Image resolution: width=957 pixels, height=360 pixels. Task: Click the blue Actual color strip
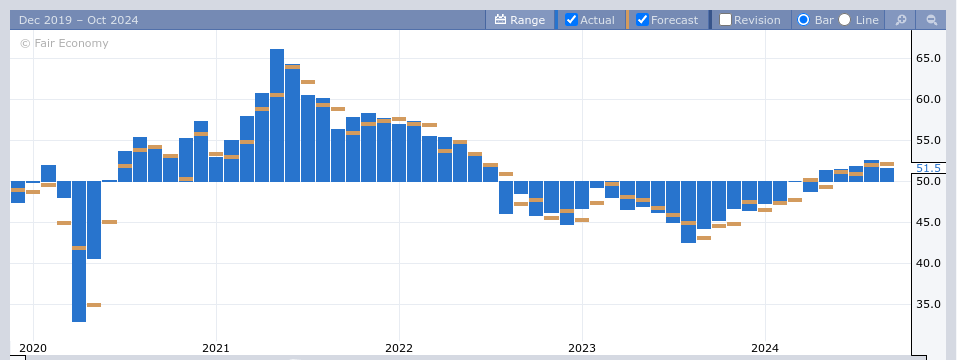(x=557, y=20)
